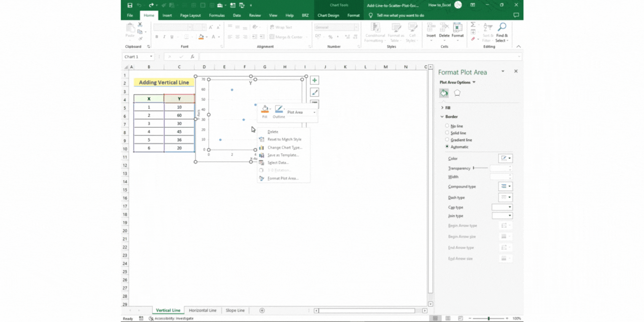
Task: Select the No line radio button
Action: 447,126
